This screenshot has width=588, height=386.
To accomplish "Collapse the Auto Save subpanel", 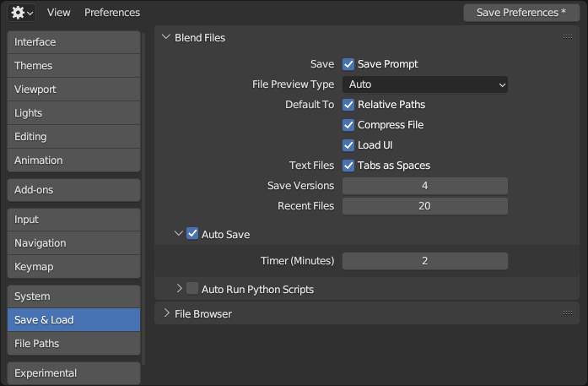I will [179, 234].
